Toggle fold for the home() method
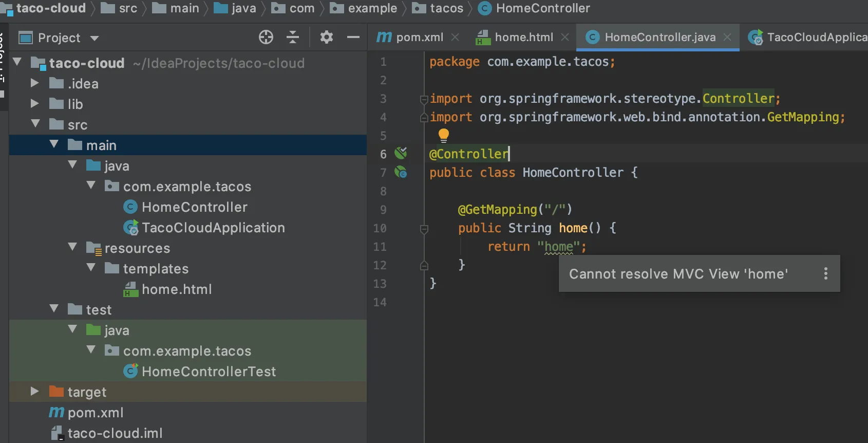The height and width of the screenshot is (443, 868). (x=424, y=228)
